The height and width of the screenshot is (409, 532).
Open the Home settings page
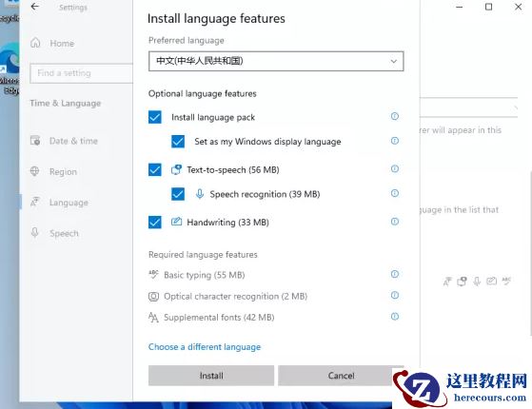coord(62,44)
